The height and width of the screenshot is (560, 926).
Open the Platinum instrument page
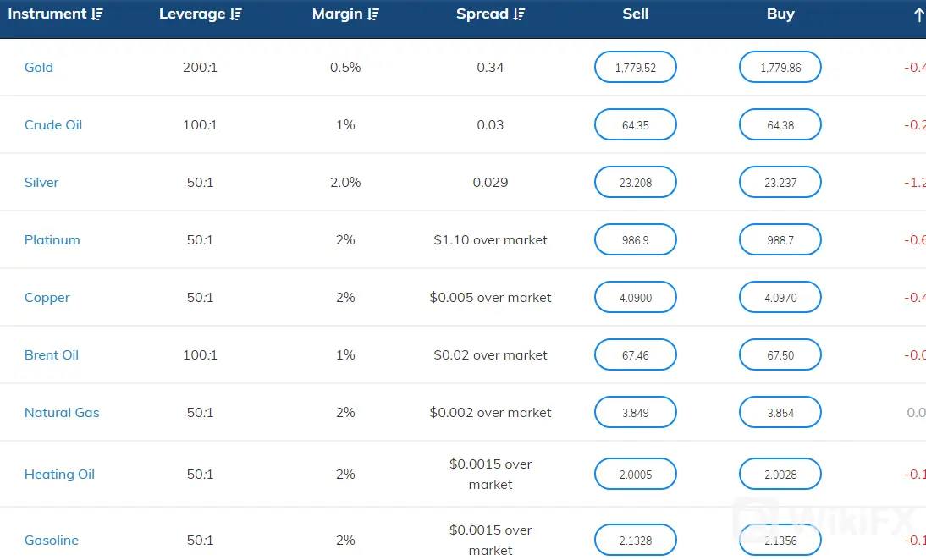tap(52, 240)
